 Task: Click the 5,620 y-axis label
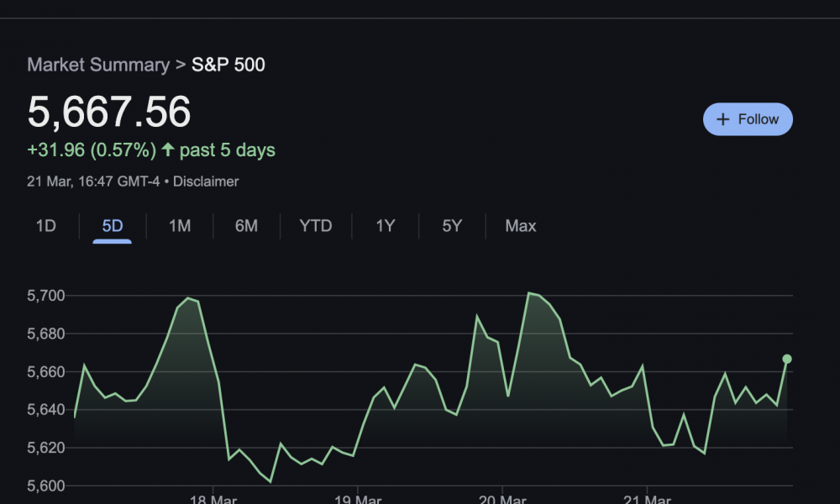tap(46, 448)
